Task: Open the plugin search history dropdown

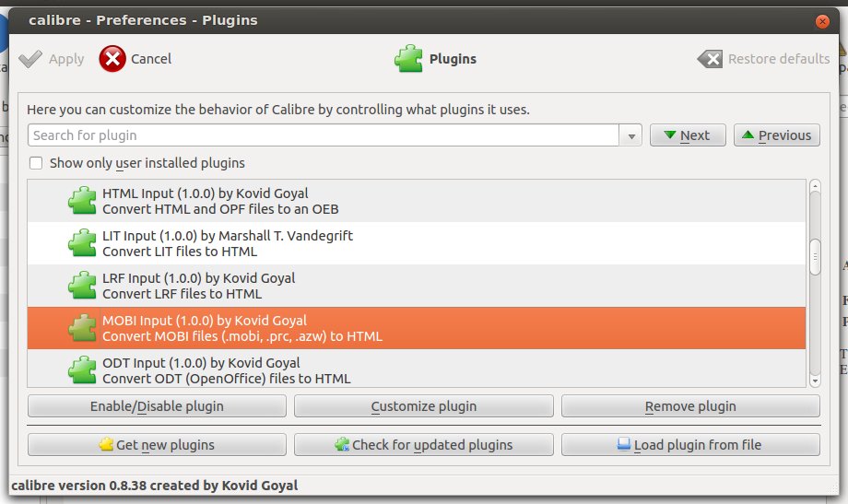Action: pos(632,135)
